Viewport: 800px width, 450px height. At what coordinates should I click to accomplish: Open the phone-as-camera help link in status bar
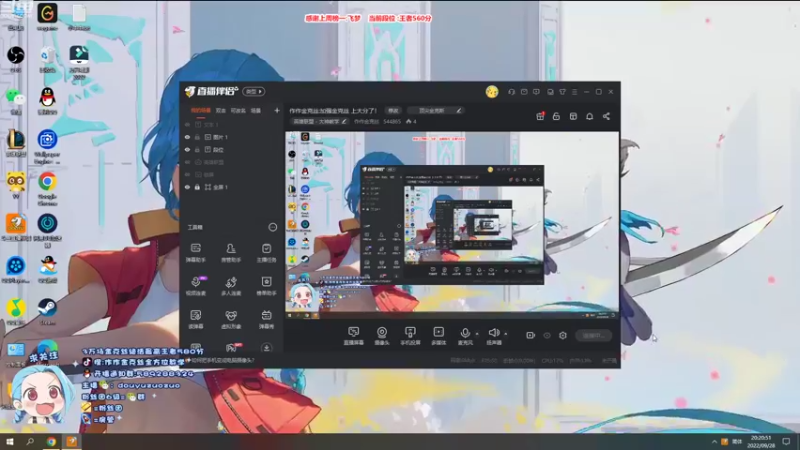coord(220,360)
